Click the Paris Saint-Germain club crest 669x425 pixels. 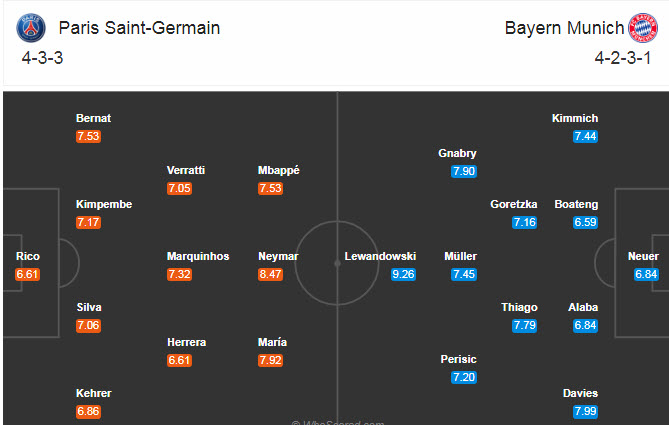(30, 28)
